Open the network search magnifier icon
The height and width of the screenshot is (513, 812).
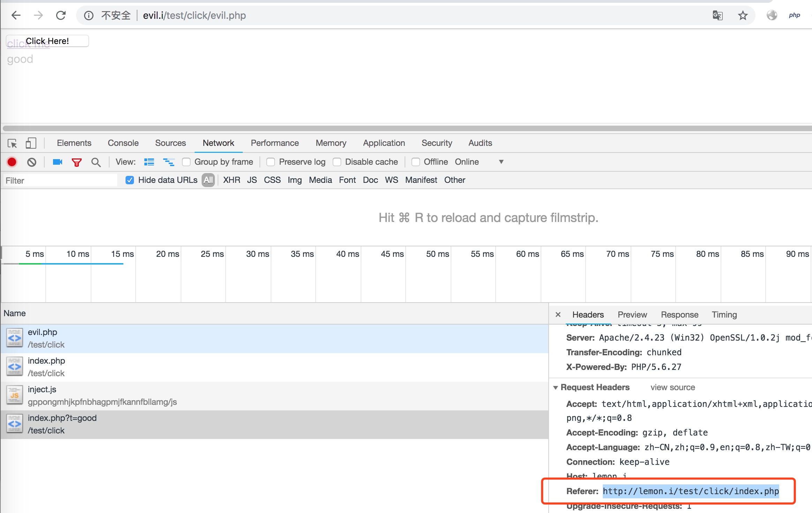96,162
